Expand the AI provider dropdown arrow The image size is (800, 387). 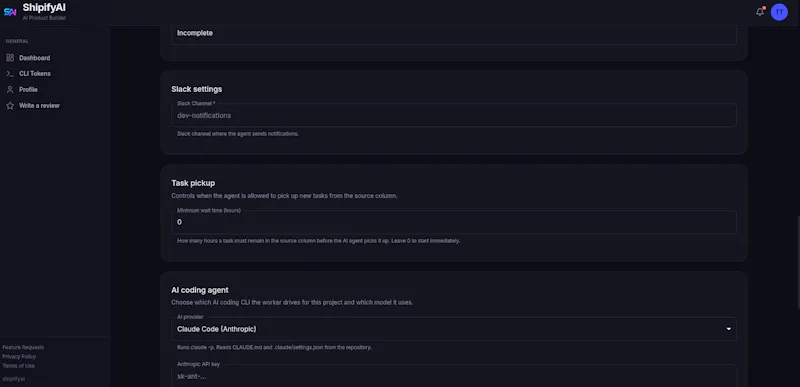(729, 329)
